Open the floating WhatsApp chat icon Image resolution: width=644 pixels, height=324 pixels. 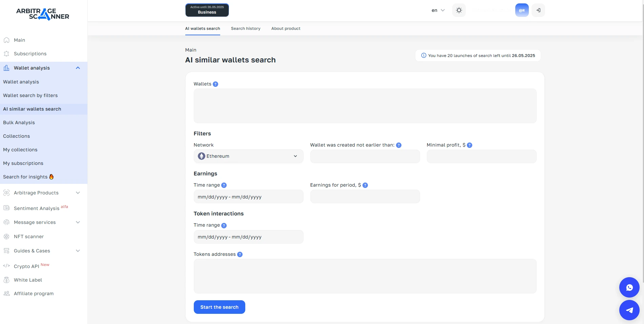pyautogui.click(x=629, y=287)
